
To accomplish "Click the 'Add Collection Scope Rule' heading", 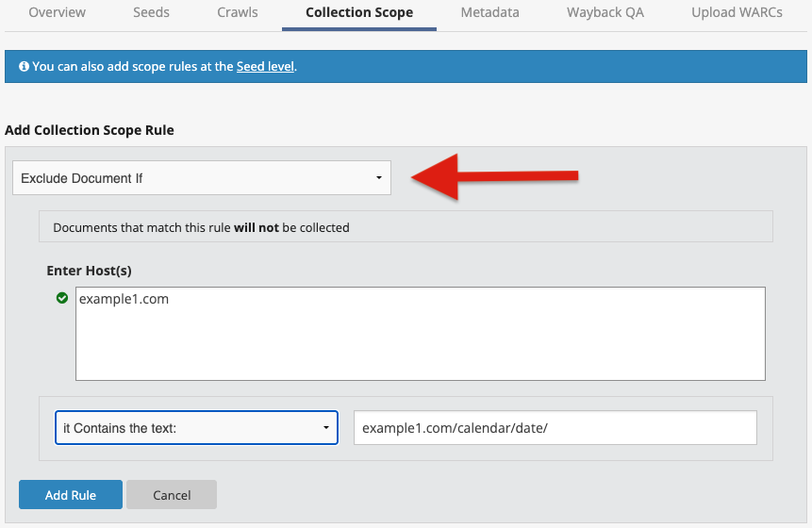I will [x=89, y=130].
